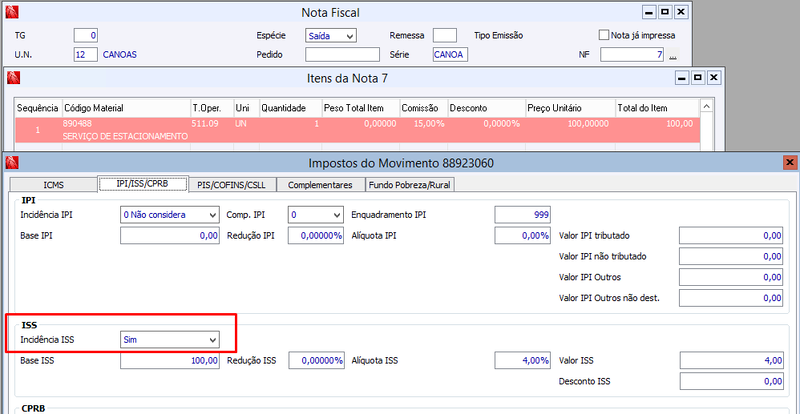Click the Comissão column header
The height and width of the screenshot is (414, 800).
point(423,108)
